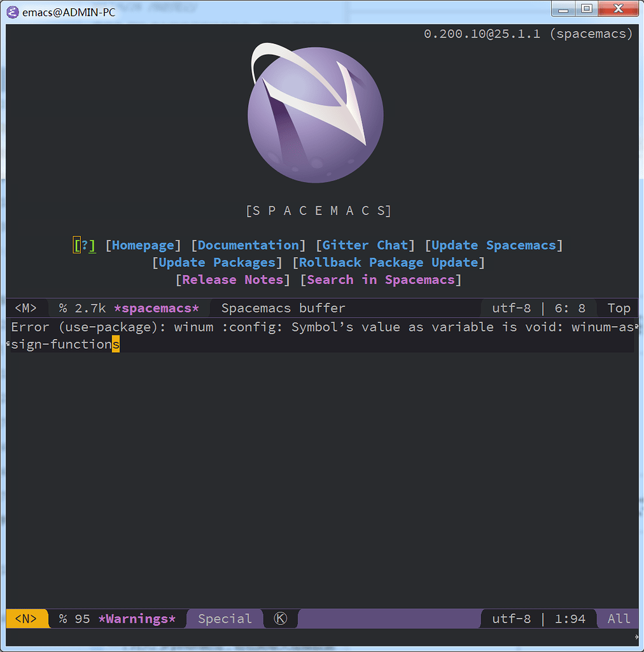
Task: Open the Special major-mode menu in modeline
Action: tap(224, 618)
